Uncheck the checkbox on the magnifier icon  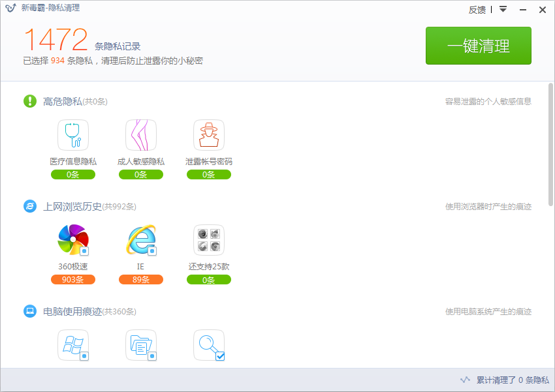[x=220, y=356]
